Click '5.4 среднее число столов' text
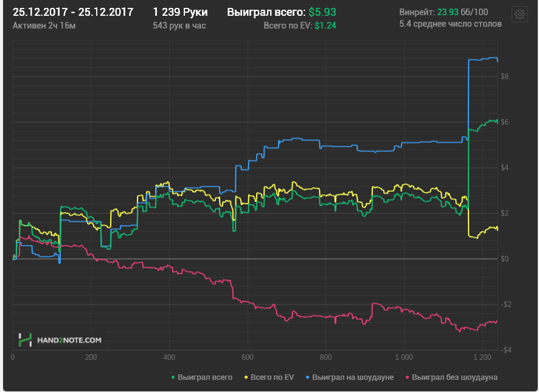Screen dimensions: 539x392 450,24
